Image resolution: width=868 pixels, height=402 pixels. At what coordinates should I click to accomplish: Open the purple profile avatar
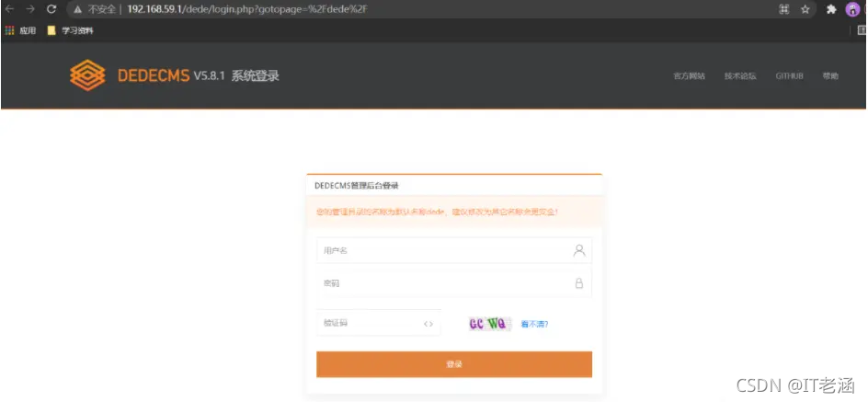(852, 9)
